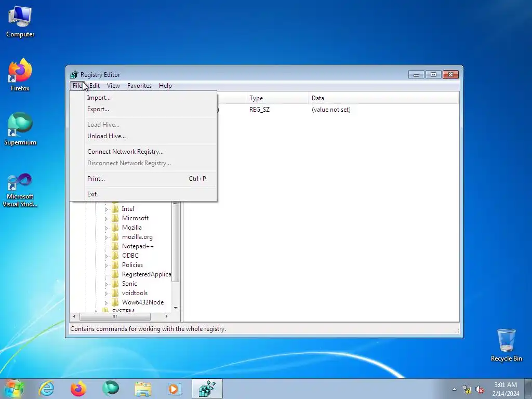Open Windows Explorer from the taskbar
Image resolution: width=532 pixels, height=399 pixels.
pos(143,389)
